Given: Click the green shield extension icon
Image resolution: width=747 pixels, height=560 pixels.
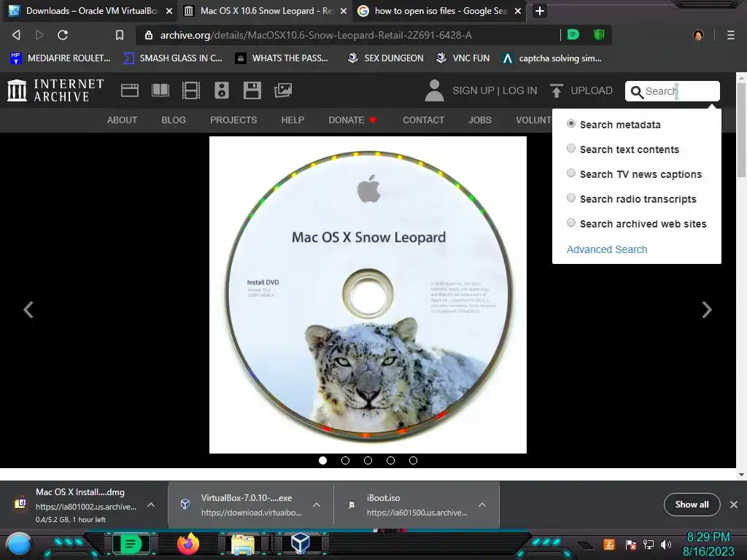Looking at the screenshot, I should (599, 34).
